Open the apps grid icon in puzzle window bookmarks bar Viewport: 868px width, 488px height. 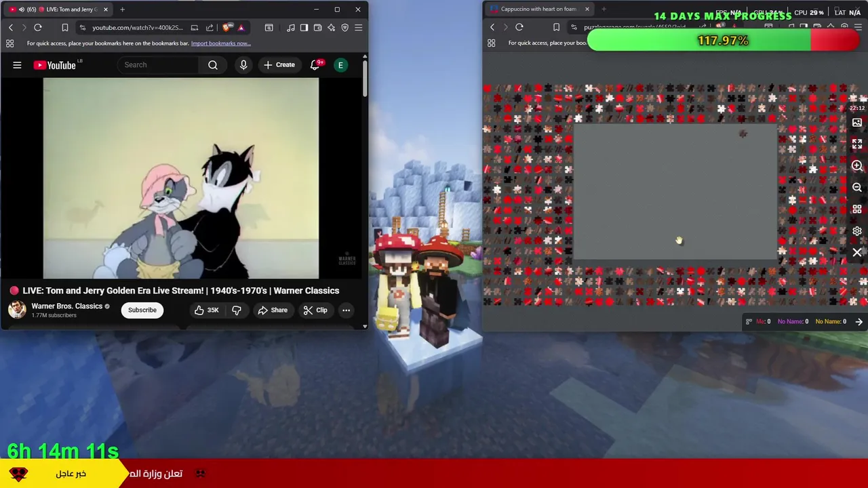click(x=491, y=43)
